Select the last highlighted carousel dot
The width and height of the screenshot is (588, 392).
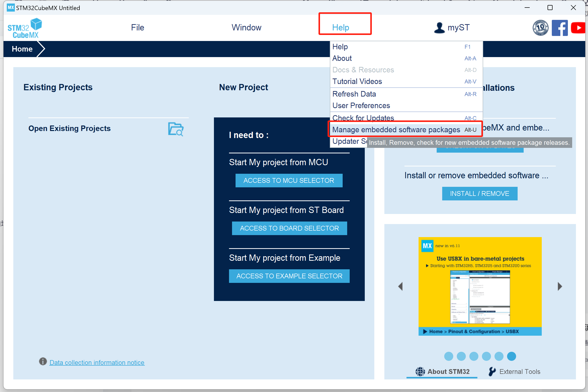click(511, 356)
